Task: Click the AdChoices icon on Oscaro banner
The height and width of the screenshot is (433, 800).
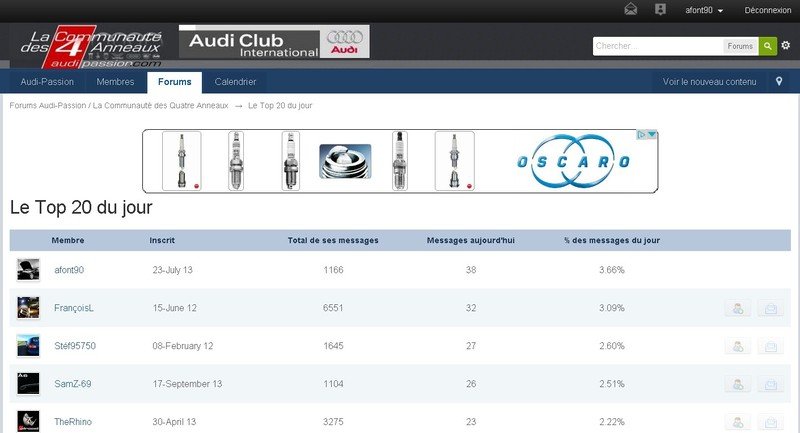Action: pos(650,135)
